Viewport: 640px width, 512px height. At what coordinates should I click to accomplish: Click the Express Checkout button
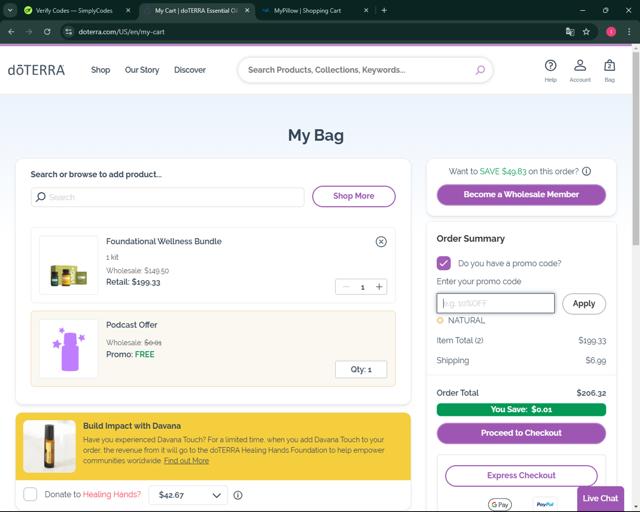(x=521, y=476)
